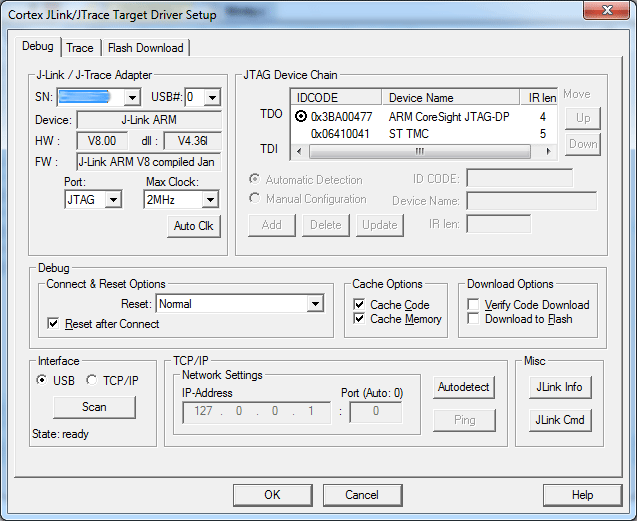Toggle the Cache Memory checkbox
Screen dimensions: 637x521
click(359, 319)
